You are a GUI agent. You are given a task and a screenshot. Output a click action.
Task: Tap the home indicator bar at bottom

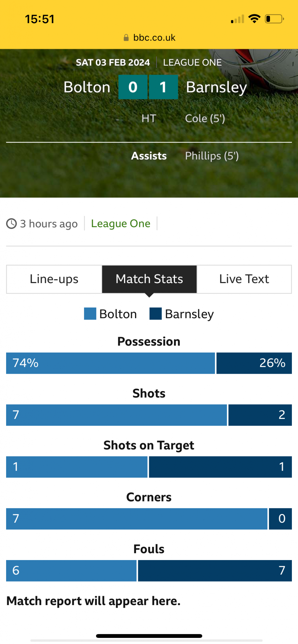pos(149,636)
